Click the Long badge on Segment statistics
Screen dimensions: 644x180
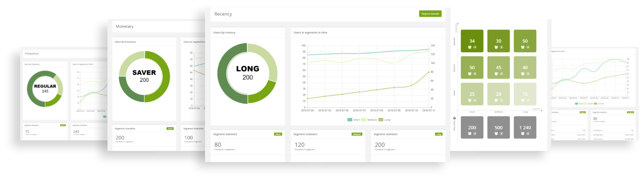pyautogui.click(x=439, y=134)
